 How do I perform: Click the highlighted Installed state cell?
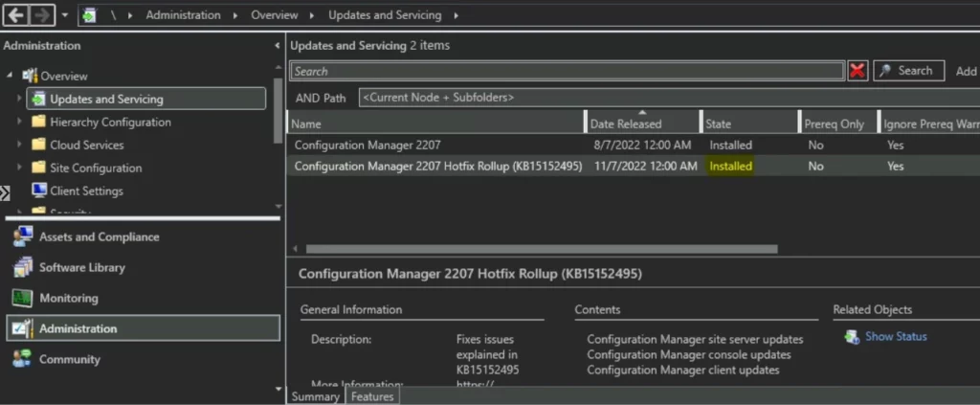click(730, 167)
